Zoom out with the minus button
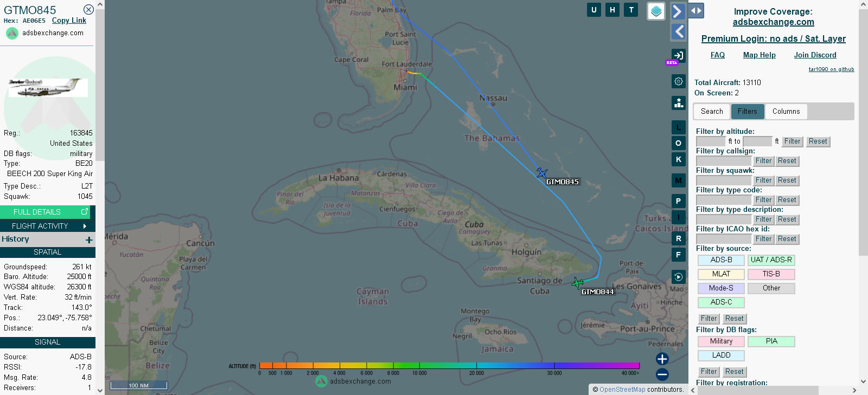 662,374
